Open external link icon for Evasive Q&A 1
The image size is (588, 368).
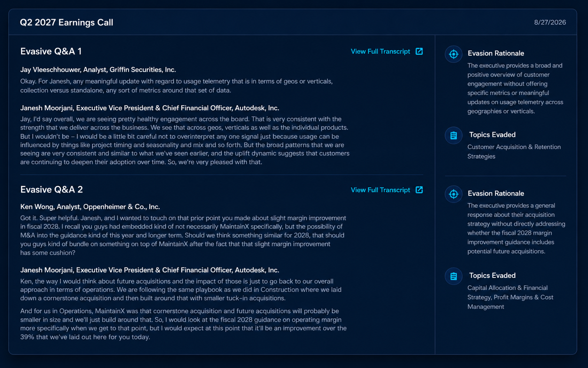click(419, 51)
